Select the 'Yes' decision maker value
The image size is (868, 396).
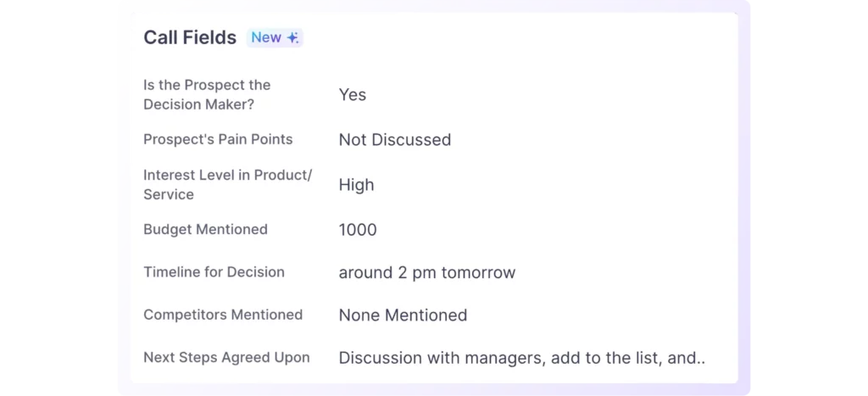pos(353,95)
